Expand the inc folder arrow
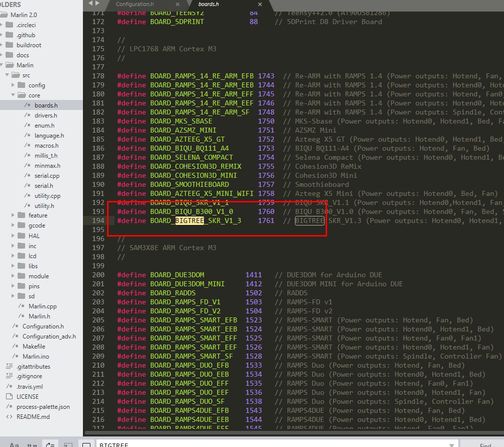Screen dimensions: 504x447 click(13, 246)
